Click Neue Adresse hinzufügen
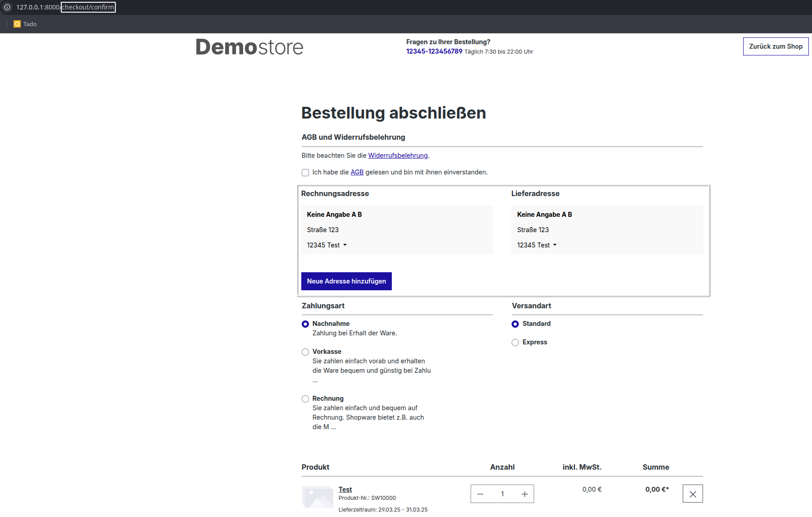 pos(346,281)
